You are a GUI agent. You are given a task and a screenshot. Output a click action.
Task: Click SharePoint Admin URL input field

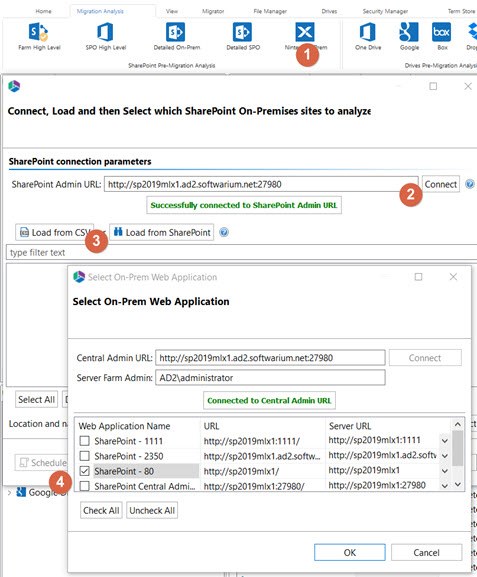click(261, 184)
